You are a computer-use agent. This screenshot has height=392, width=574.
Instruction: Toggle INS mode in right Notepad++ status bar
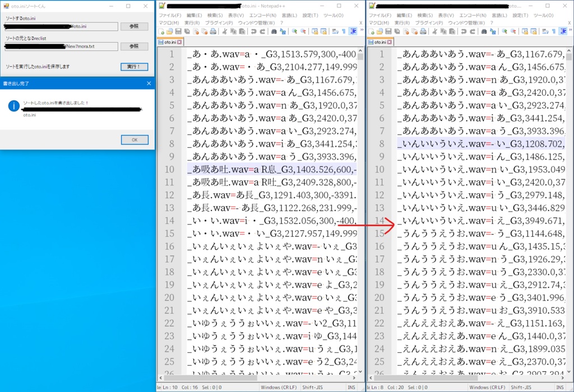pyautogui.click(x=561, y=388)
